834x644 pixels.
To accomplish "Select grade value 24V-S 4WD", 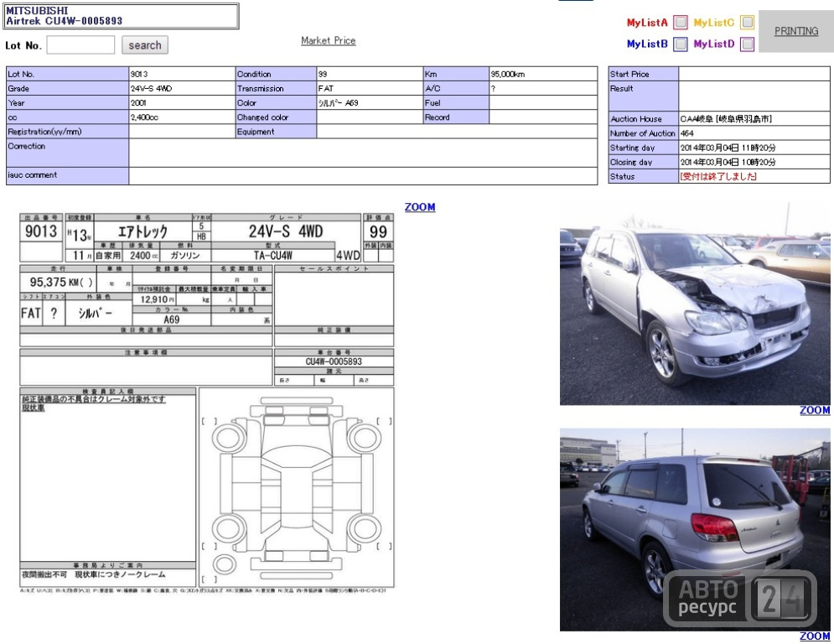I will [x=152, y=88].
